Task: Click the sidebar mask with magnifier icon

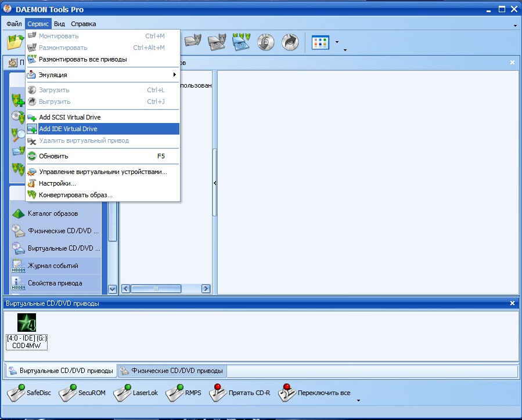Action: coord(18,134)
